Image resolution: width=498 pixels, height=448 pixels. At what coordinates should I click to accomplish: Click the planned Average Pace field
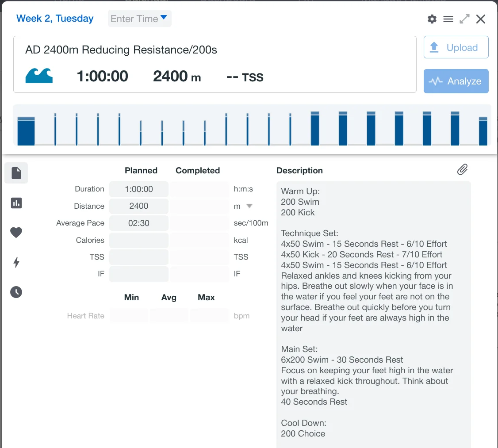click(139, 223)
